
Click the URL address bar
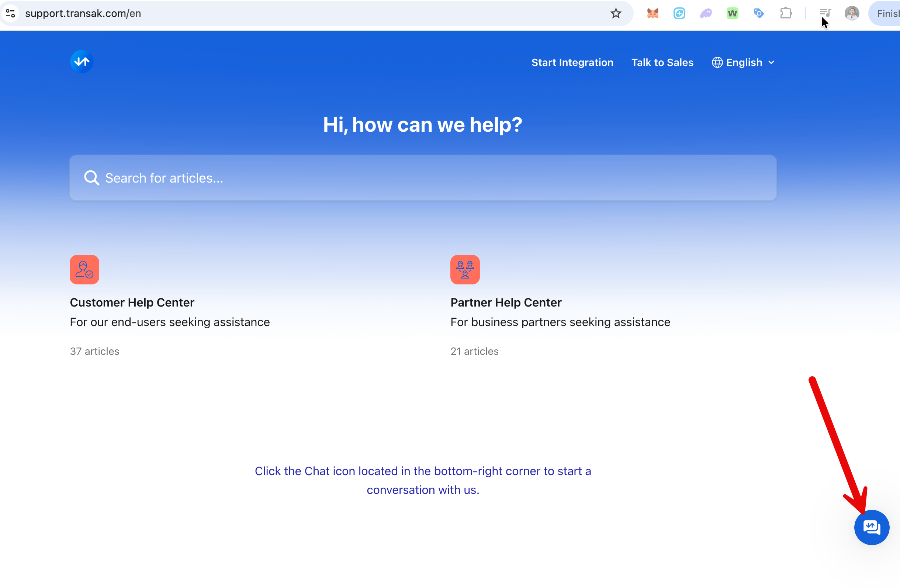pyautogui.click(x=302, y=14)
